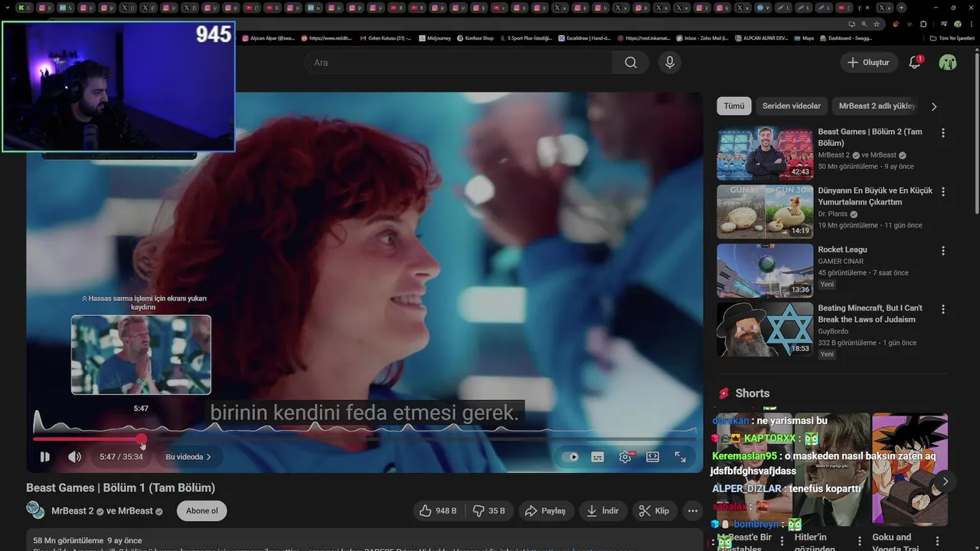This screenshot has height=551, width=980.
Task: Click the '5:47 / 35:34' time display
Action: click(121, 457)
